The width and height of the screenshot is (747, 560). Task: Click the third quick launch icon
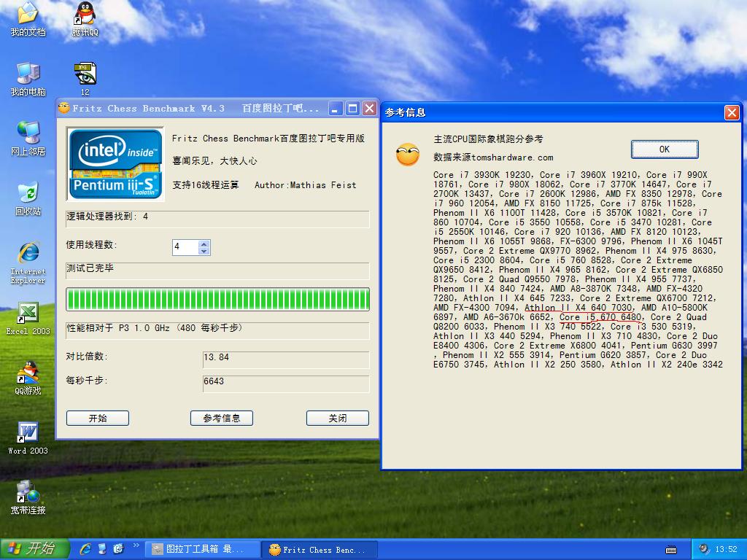click(118, 549)
